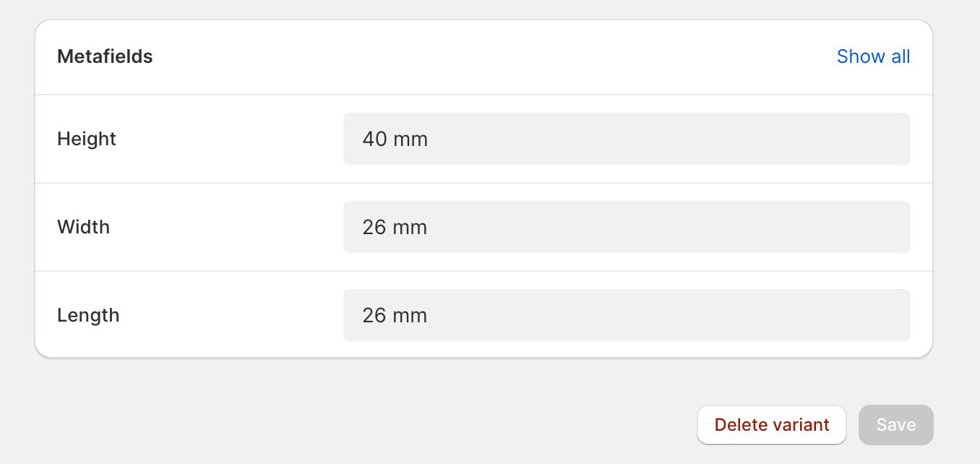980x464 pixels.
Task: Click the greyed-out Save button
Action: [895, 425]
